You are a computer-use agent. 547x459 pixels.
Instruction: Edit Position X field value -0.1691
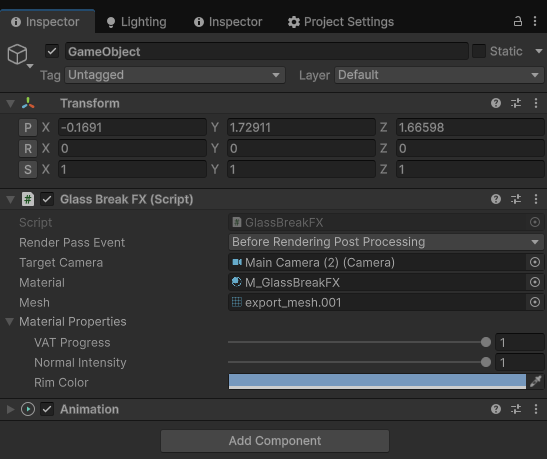(132, 128)
